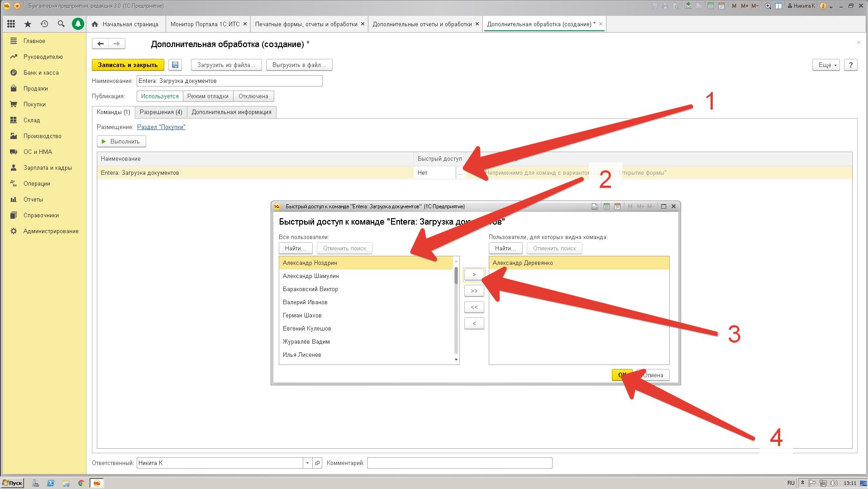
Task: Open the calendar icon in top toolbar
Action: [x=721, y=6]
